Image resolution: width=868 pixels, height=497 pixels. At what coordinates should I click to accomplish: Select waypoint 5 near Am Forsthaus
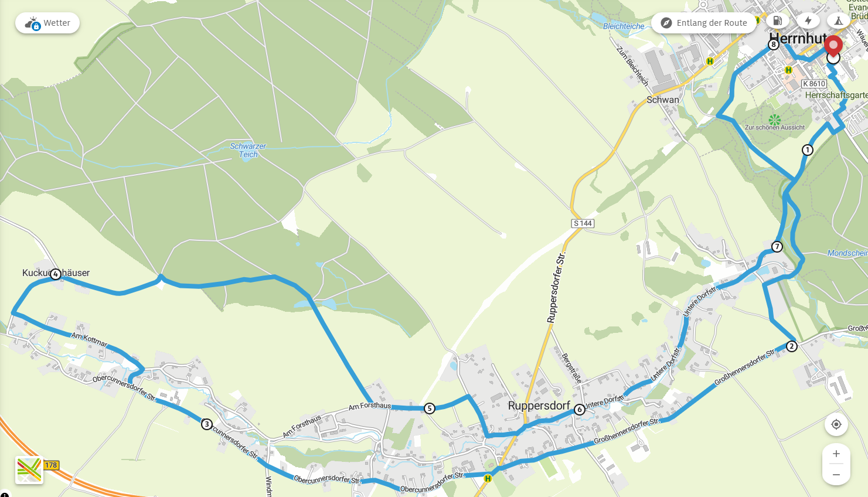coord(430,409)
